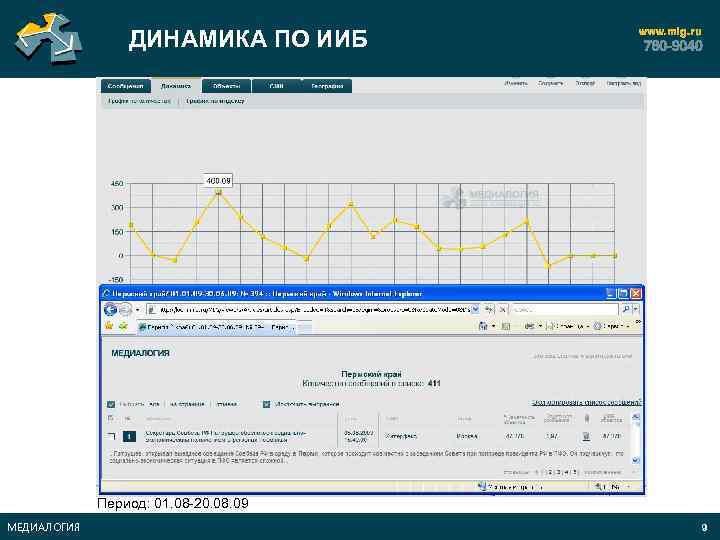The image size is (720, 540).
Task: Click the МЕДИАЛОГИЯ logo in the report window
Action: pyautogui.click(x=140, y=353)
